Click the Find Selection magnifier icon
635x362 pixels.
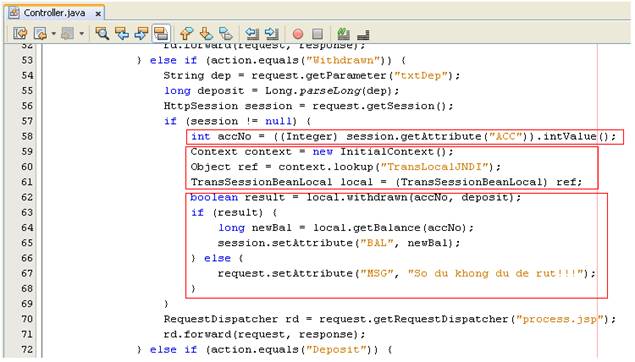click(102, 34)
